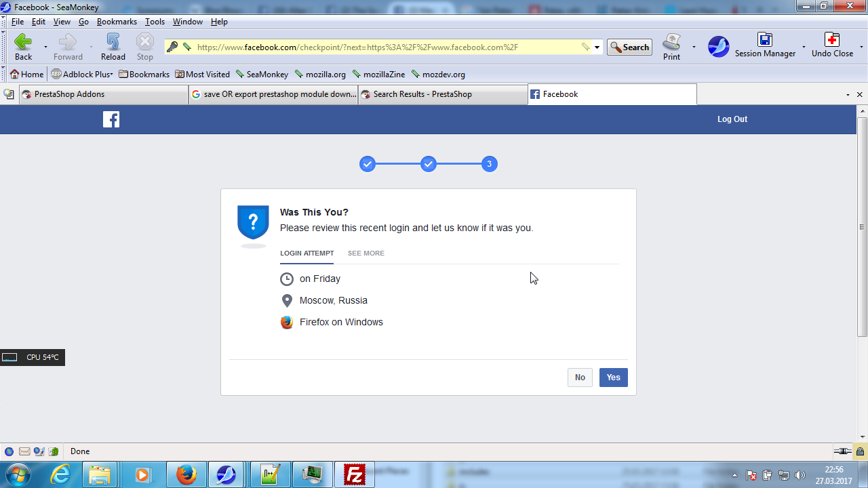Switch to the PrestaShop Addons tab

(x=103, y=94)
